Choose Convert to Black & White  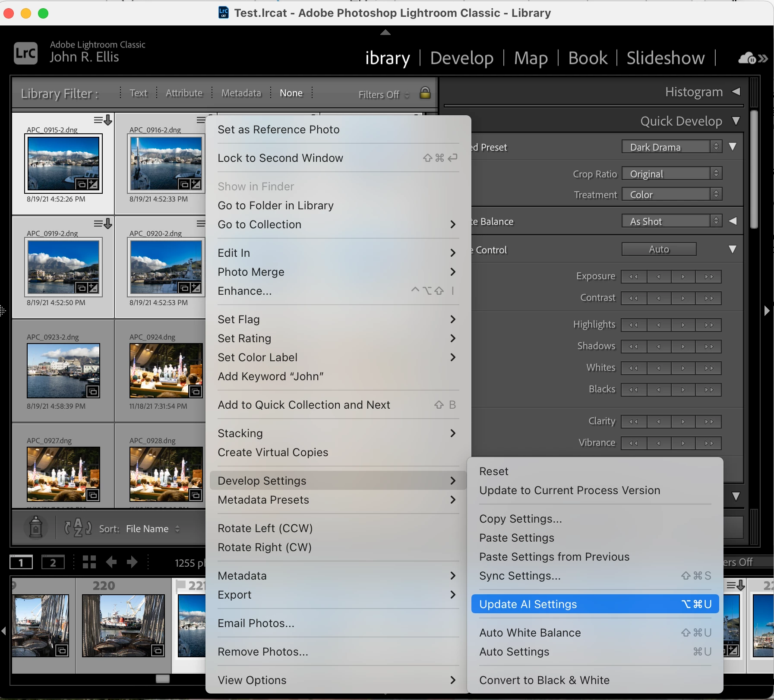[595, 680]
